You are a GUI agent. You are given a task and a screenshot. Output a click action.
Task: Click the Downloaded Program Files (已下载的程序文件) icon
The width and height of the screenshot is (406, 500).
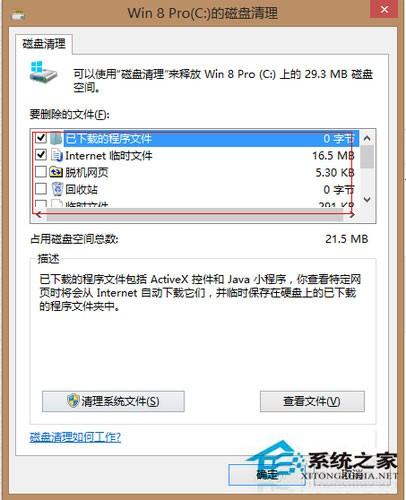click(56, 138)
